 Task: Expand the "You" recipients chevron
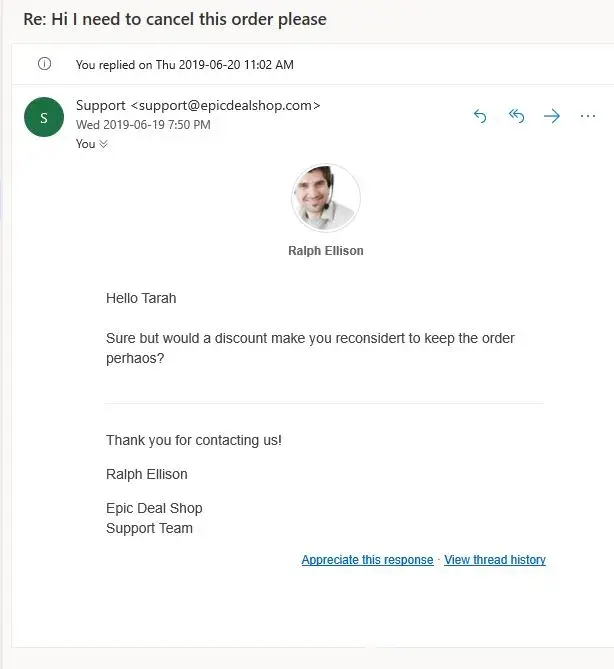point(103,144)
